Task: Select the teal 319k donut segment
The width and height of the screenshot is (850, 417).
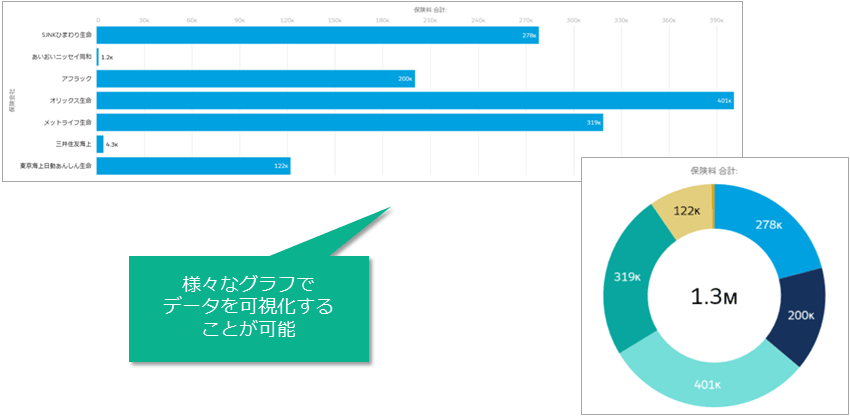Action: [x=628, y=277]
